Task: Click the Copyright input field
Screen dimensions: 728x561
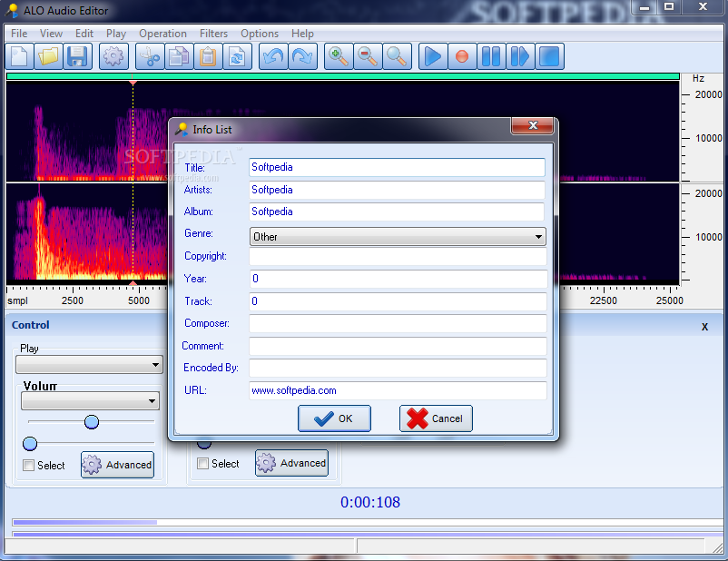Action: coord(398,256)
